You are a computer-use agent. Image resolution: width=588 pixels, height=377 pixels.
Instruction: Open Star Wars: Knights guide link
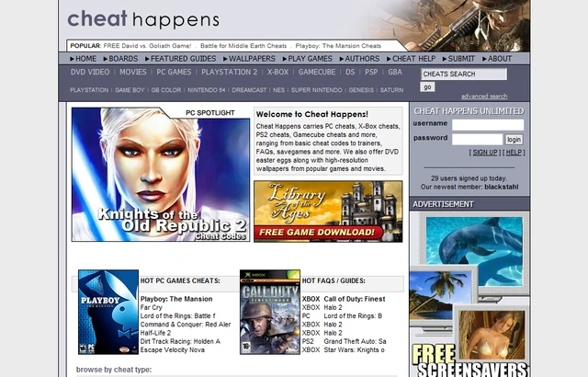354,350
